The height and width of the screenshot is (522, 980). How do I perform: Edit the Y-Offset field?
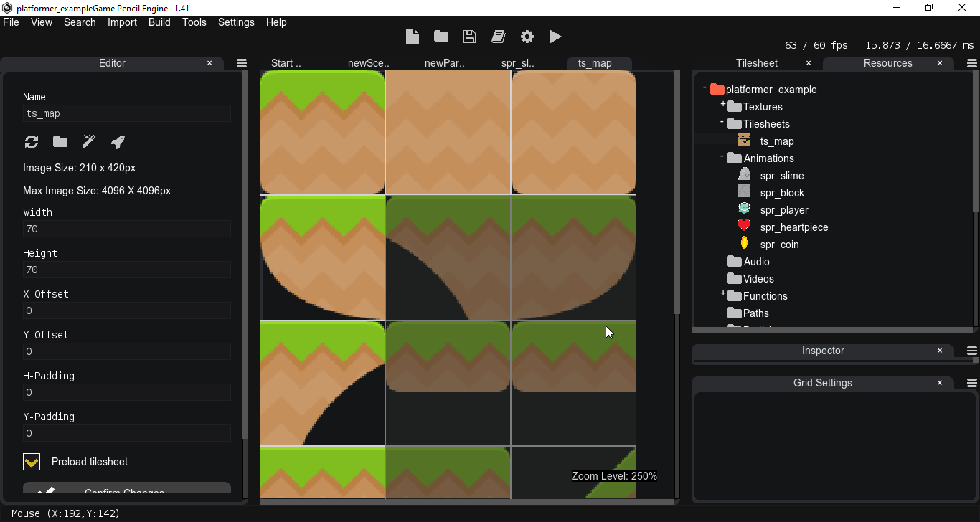[127, 351]
